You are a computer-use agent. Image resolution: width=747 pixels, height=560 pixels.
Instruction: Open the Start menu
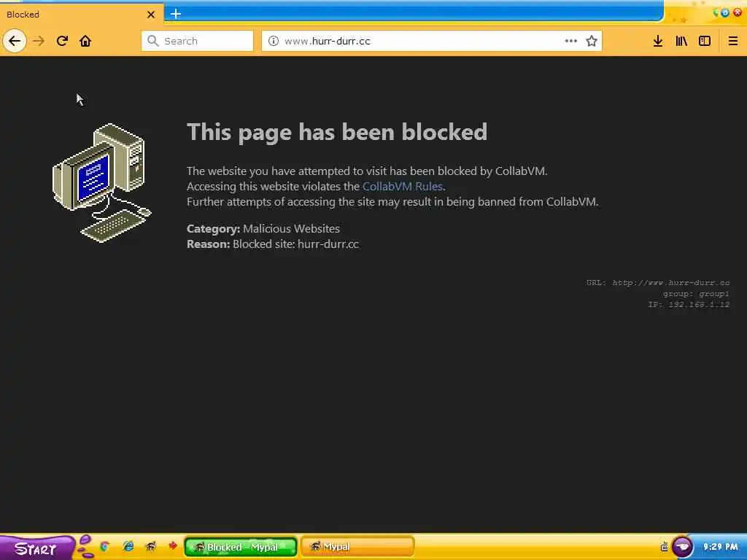pos(36,548)
